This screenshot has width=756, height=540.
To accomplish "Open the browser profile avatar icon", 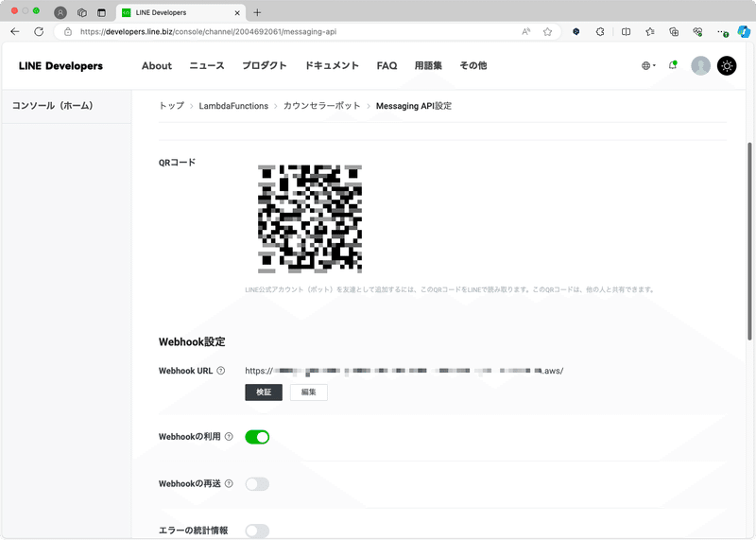I will (60, 12).
